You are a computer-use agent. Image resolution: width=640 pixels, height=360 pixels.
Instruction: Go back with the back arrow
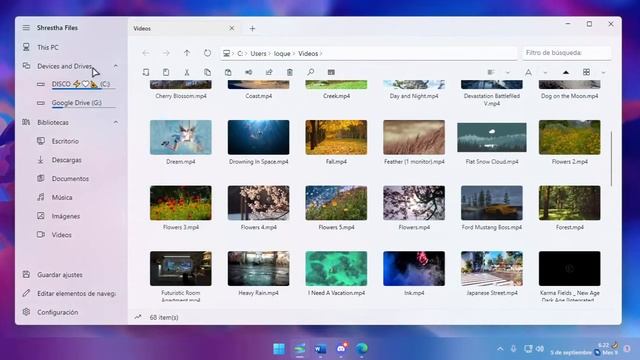(x=146, y=53)
